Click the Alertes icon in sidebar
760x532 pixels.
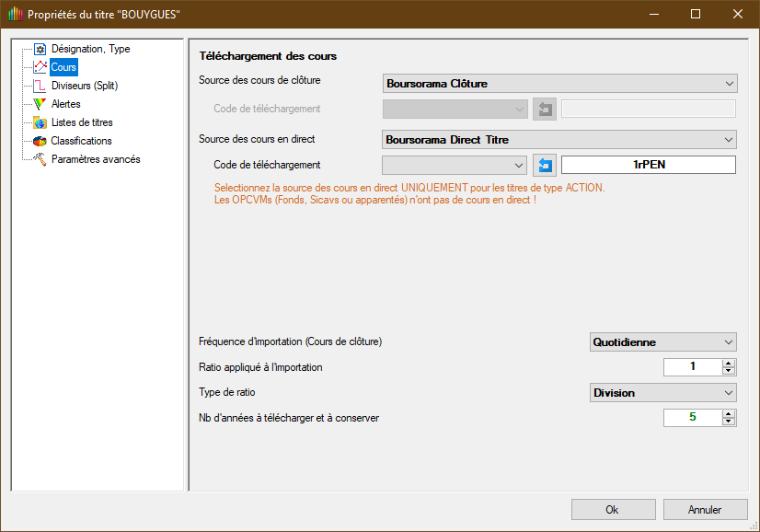[x=40, y=104]
